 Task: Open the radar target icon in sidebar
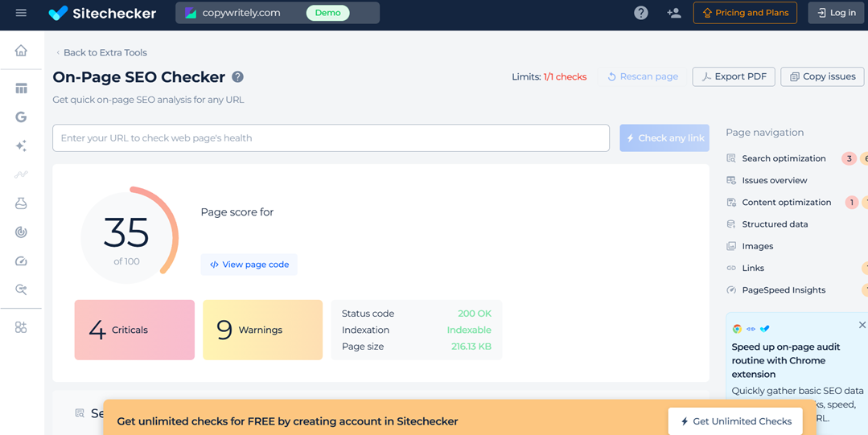pos(21,232)
